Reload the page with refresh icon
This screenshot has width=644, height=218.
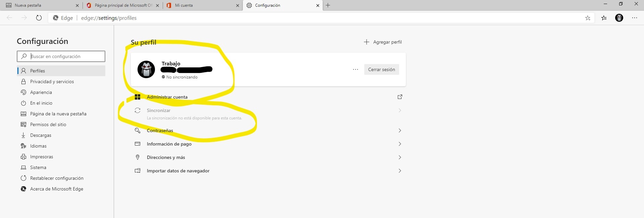point(39,18)
